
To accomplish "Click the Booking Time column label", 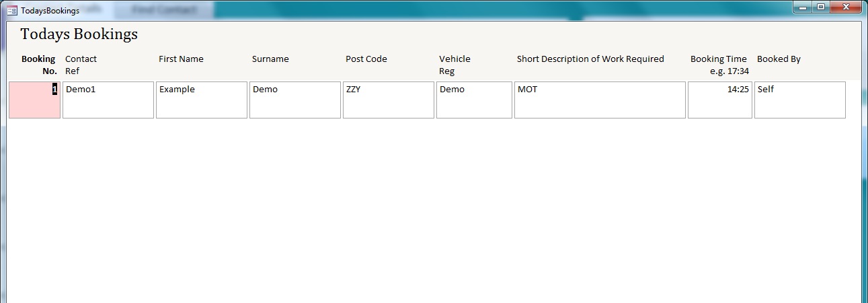I will (x=719, y=59).
